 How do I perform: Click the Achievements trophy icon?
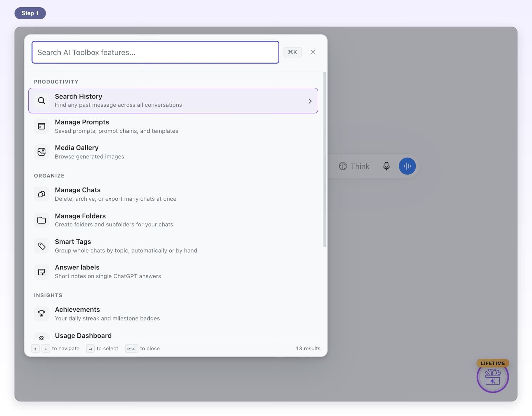[41, 314]
